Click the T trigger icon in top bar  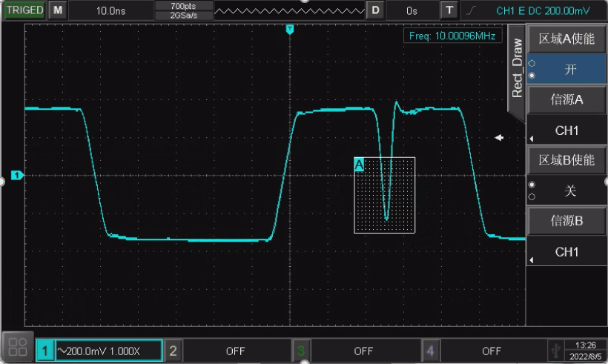coord(449,10)
